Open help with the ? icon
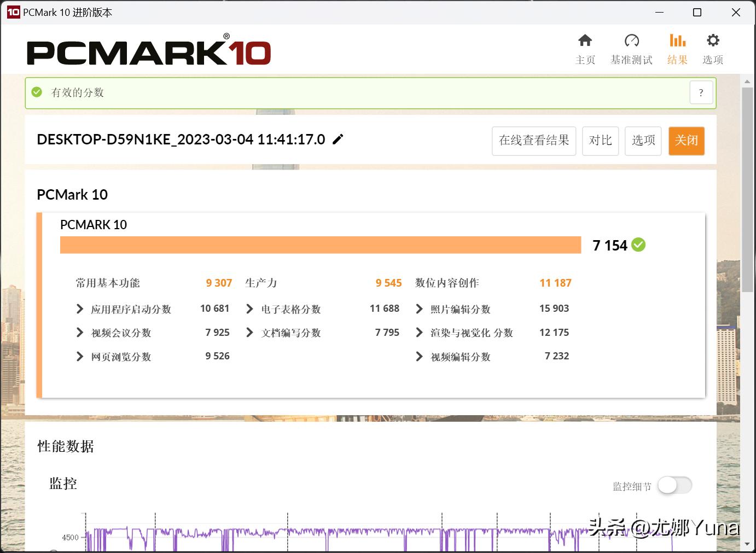756x553 pixels. tap(701, 92)
